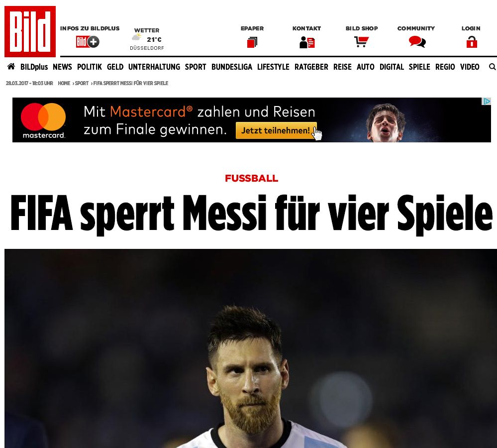This screenshot has width=497, height=448.
Task: Open the Bild logo homepage
Action: click(30, 31)
